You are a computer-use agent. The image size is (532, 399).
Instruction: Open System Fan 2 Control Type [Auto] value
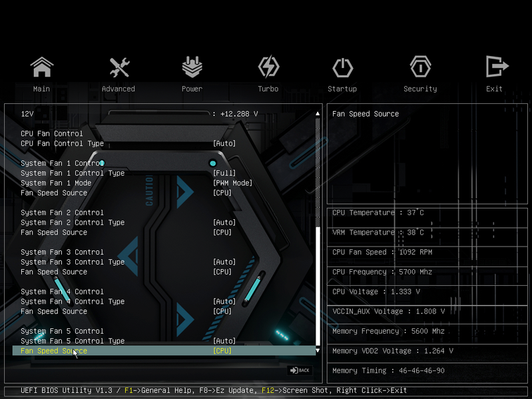pos(224,222)
